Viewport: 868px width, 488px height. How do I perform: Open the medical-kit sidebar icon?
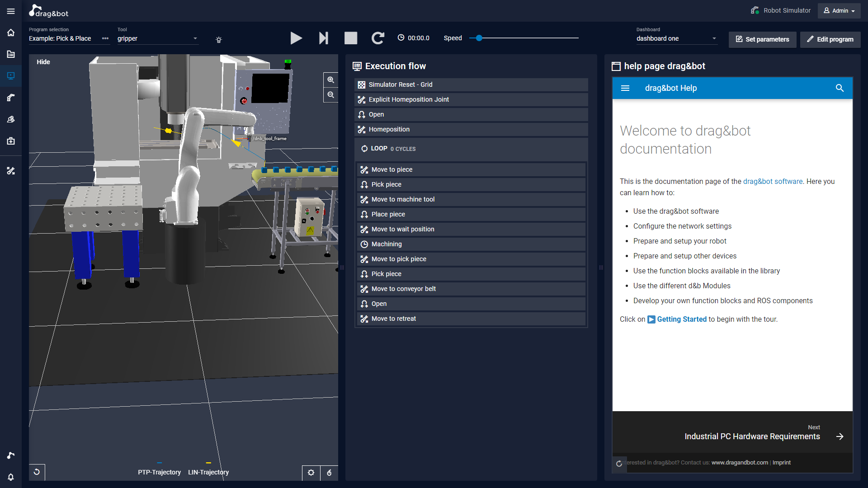click(x=11, y=141)
